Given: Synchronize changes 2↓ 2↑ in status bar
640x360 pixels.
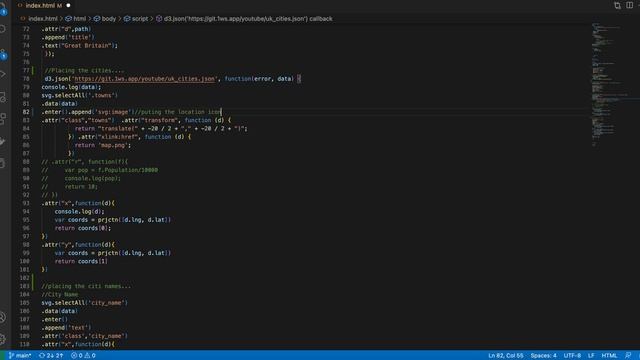Looking at the screenshot, I should pyautogui.click(x=51, y=356).
